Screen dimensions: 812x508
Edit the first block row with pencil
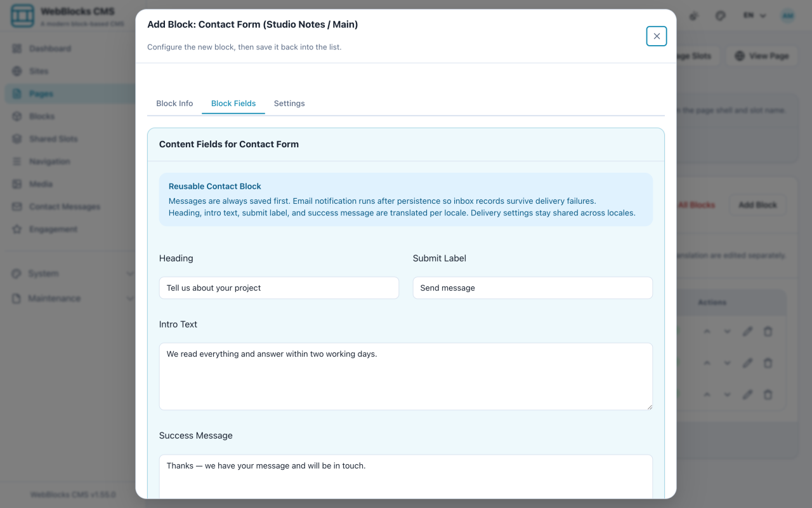pyautogui.click(x=748, y=331)
